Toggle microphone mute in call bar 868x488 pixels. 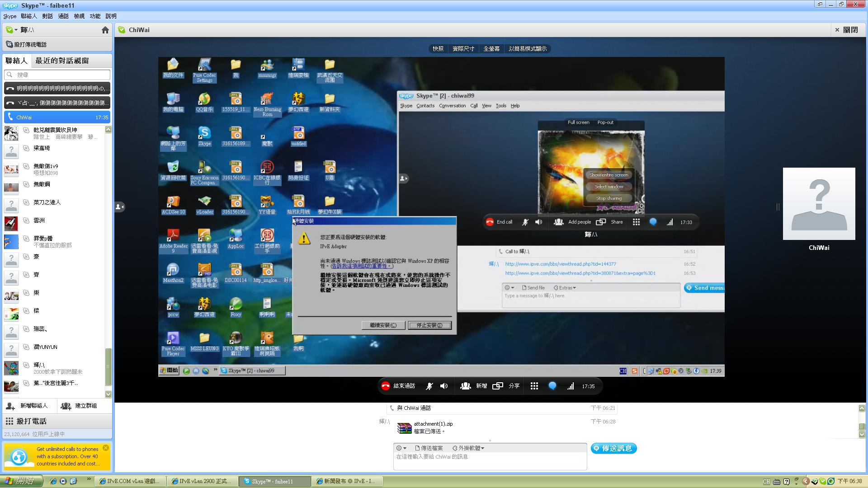pyautogui.click(x=429, y=386)
